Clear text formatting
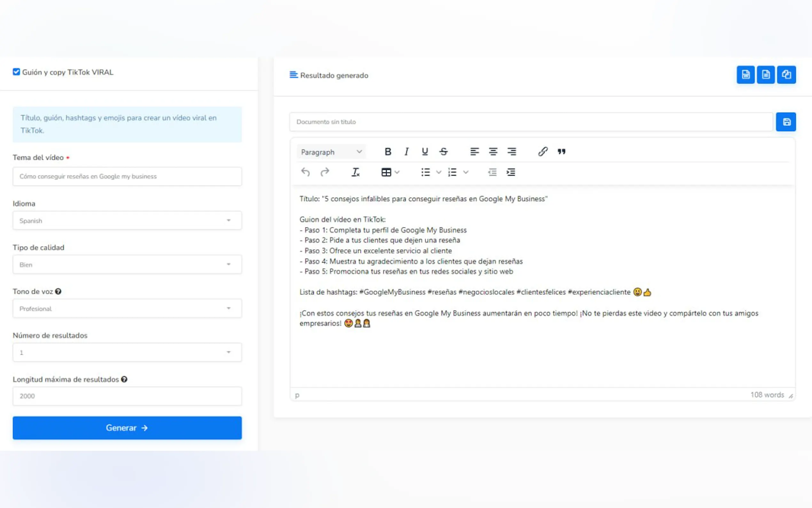812x508 pixels. pyautogui.click(x=355, y=172)
